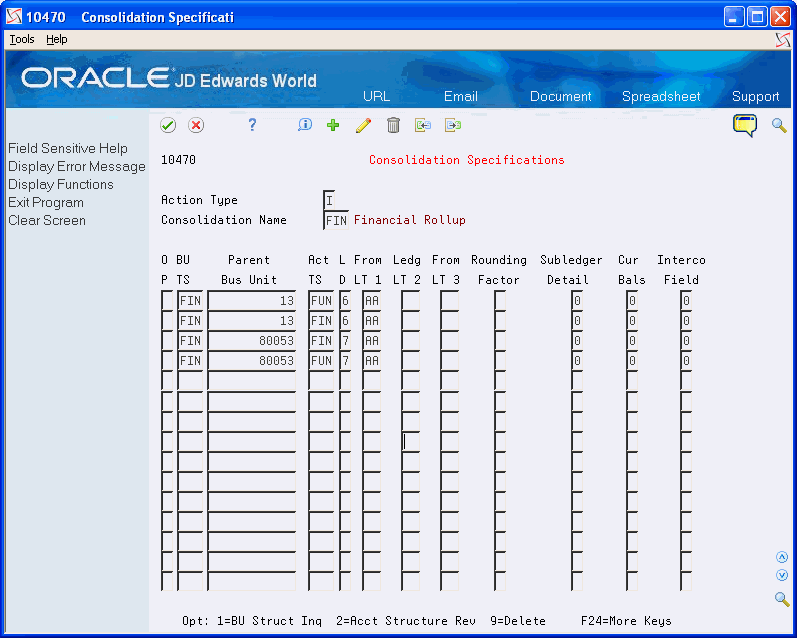
Task: Click the green plus Add icon
Action: [x=333, y=125]
